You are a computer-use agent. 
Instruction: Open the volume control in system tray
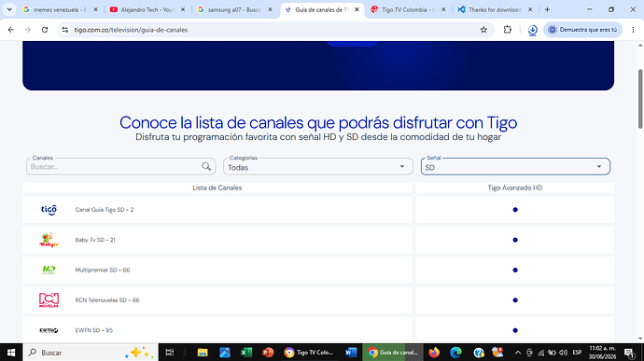(x=564, y=353)
